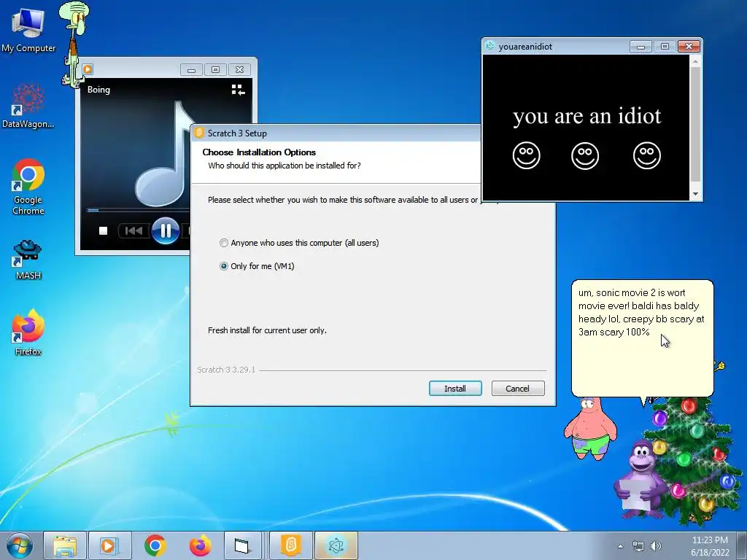Click the 'Boing' track title text
Image resolution: width=747 pixels, height=560 pixels.
pyautogui.click(x=98, y=90)
